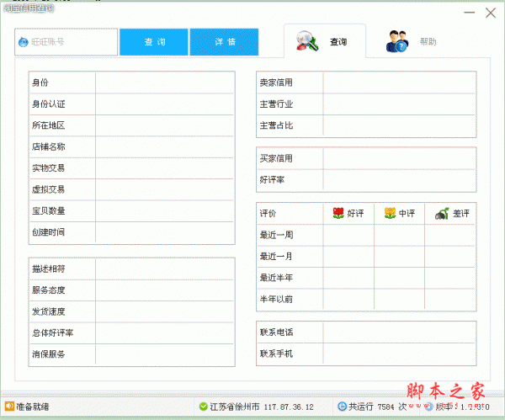Click the 准备就绪 status text

coord(33,407)
